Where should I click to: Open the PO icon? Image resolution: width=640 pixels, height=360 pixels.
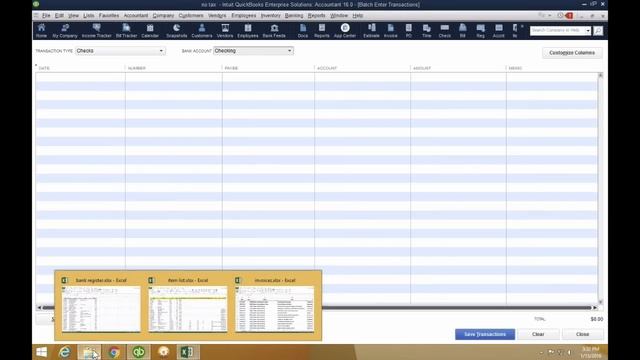click(x=409, y=31)
